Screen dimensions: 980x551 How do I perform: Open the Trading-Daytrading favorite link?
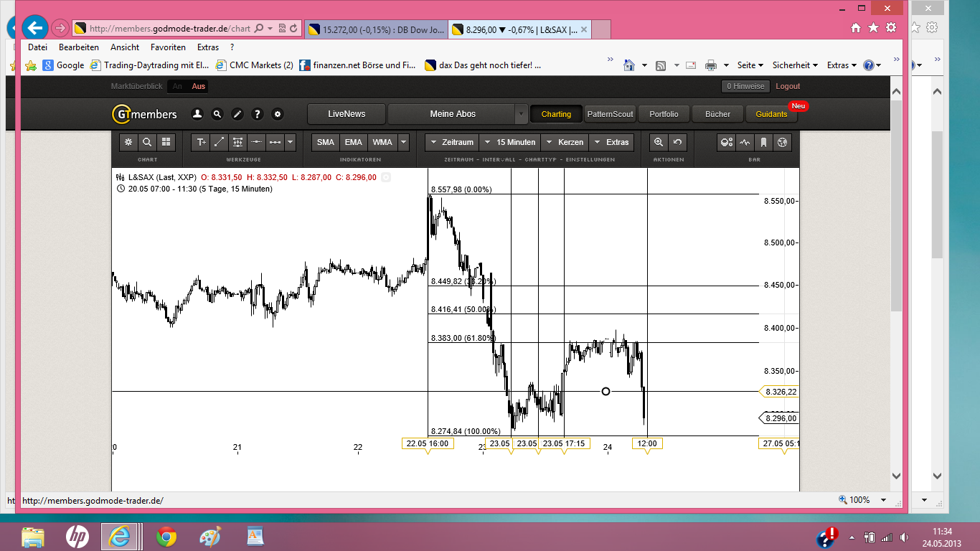click(149, 65)
